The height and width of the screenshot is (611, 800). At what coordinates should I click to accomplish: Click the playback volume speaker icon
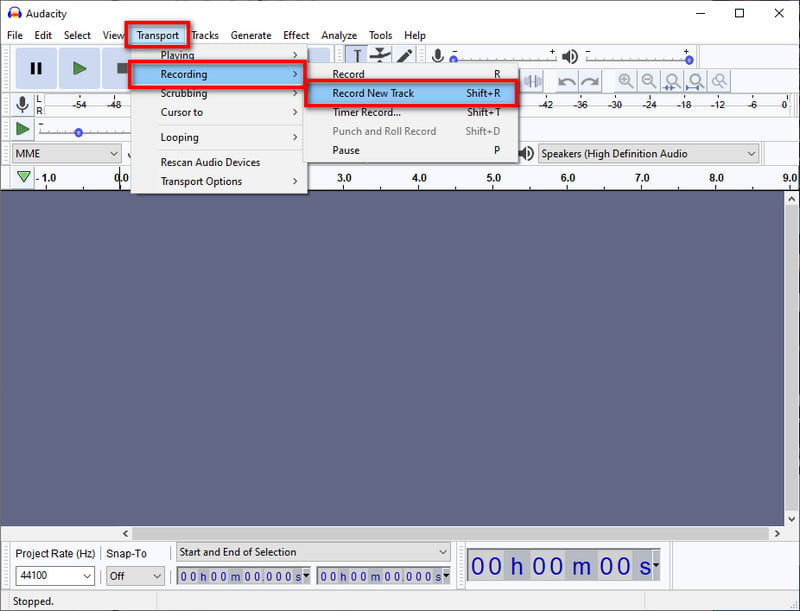569,56
